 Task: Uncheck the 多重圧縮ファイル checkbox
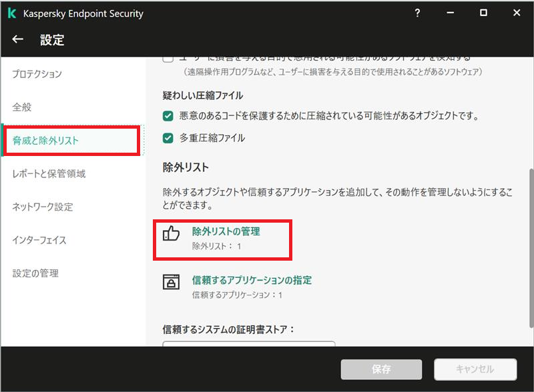click(168, 138)
